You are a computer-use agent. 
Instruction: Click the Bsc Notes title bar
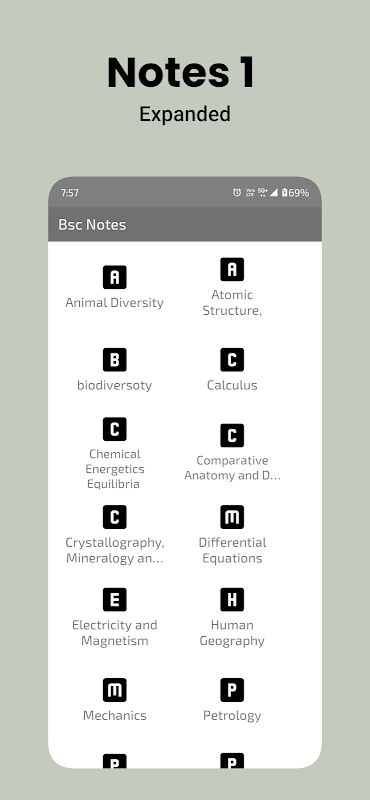click(185, 224)
